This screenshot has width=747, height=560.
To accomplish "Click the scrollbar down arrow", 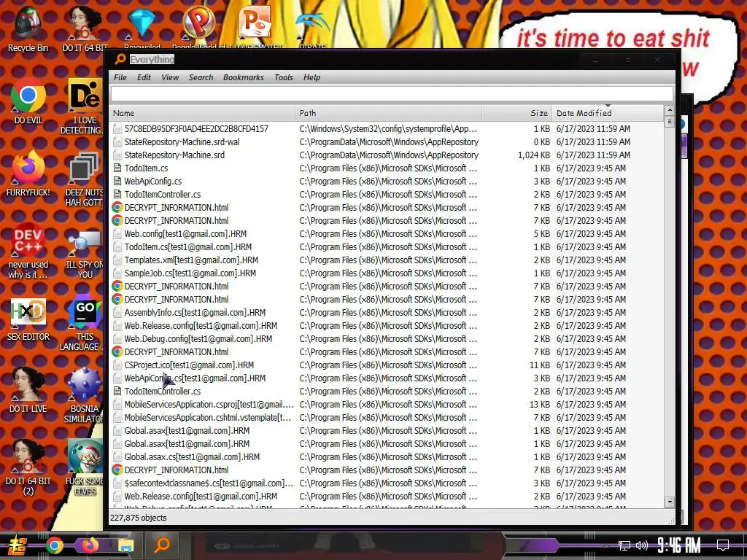I will [670, 502].
